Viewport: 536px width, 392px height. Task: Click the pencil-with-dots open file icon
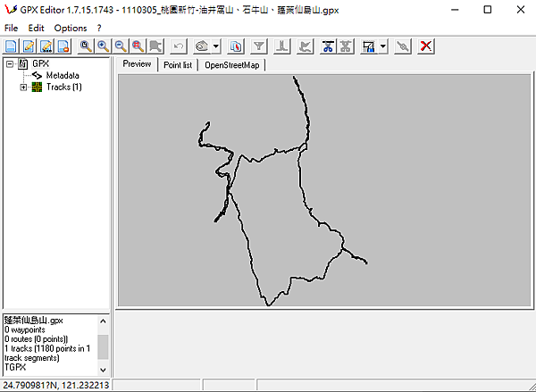[46, 46]
